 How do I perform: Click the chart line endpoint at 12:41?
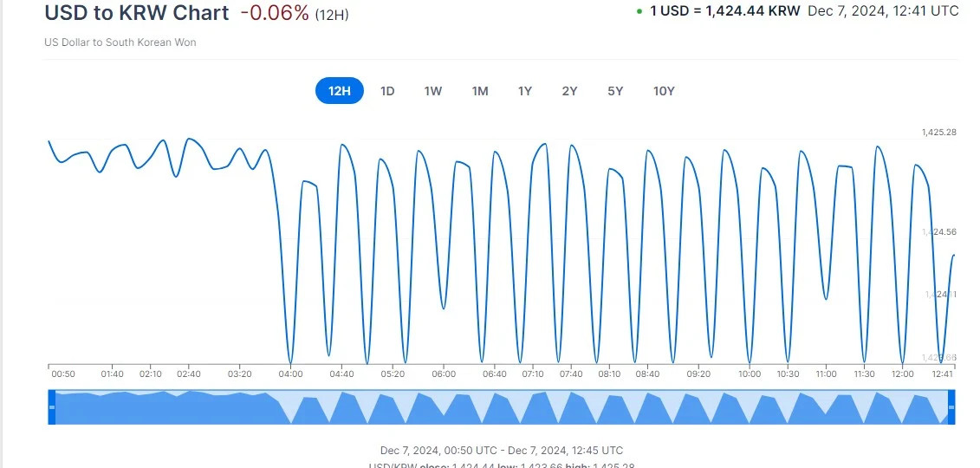point(954,255)
